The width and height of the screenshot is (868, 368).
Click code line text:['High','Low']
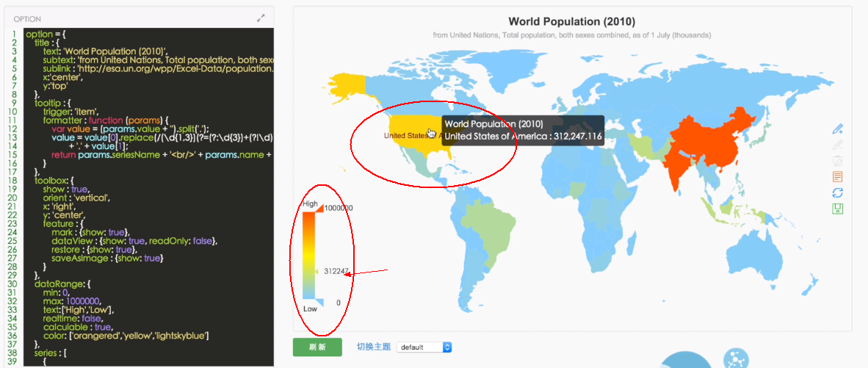point(79,310)
